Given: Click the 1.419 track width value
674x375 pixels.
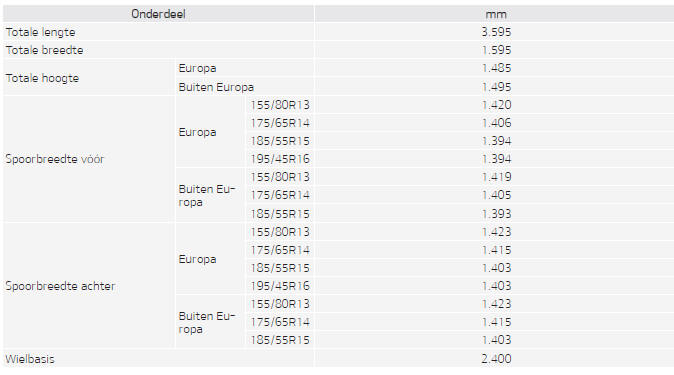Looking at the screenshot, I should pos(496,177).
